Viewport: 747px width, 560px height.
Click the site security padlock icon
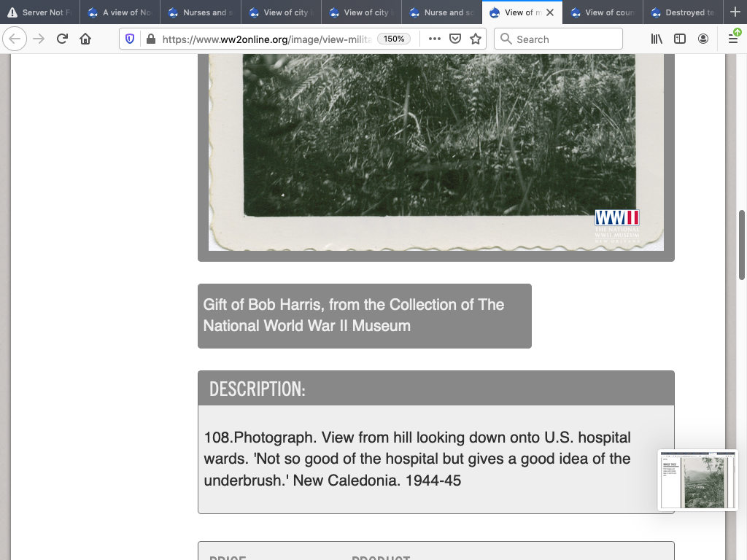(x=150, y=39)
